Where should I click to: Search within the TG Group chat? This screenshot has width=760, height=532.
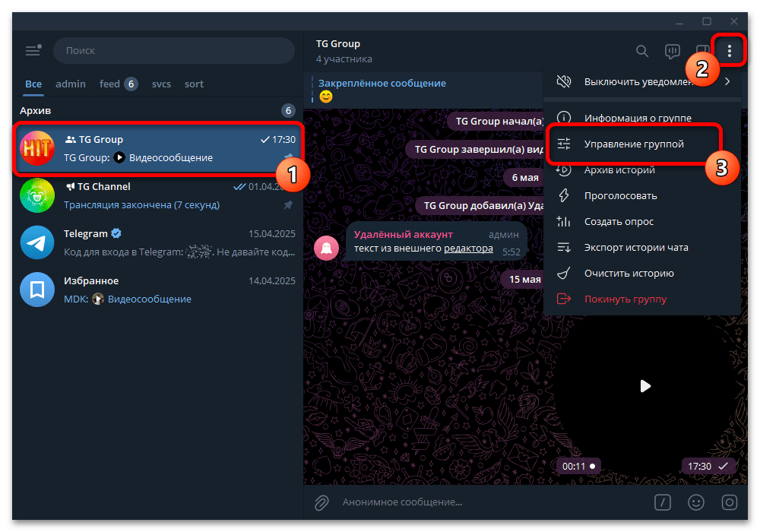click(641, 51)
